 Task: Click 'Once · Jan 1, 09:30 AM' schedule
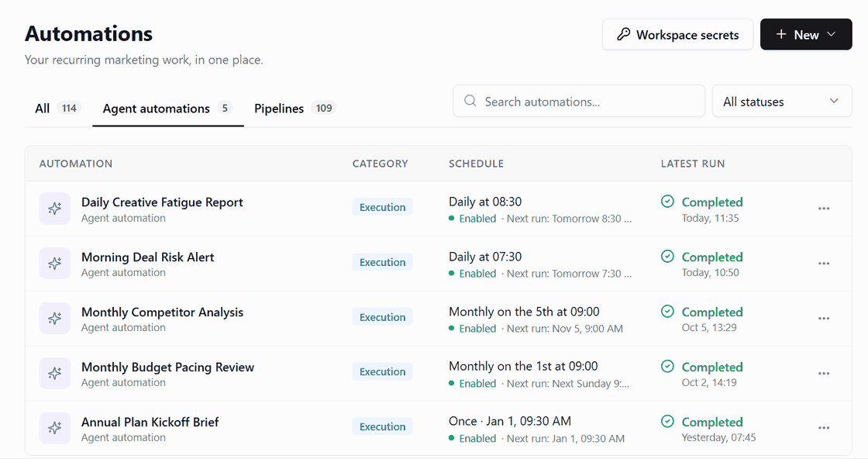510,421
